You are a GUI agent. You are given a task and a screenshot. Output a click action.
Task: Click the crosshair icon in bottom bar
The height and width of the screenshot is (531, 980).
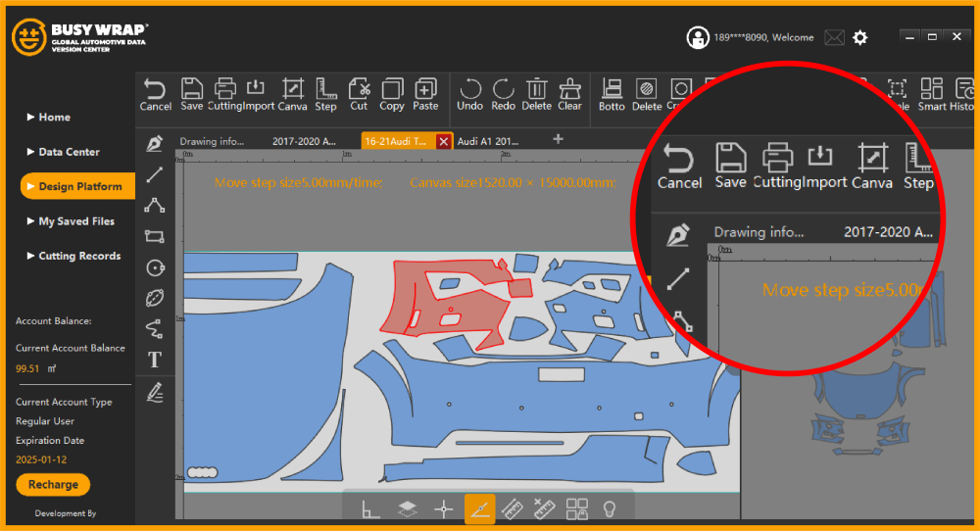click(x=444, y=509)
